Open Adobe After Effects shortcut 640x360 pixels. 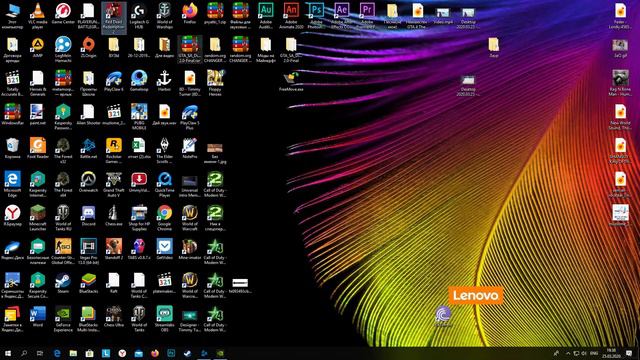point(342,16)
